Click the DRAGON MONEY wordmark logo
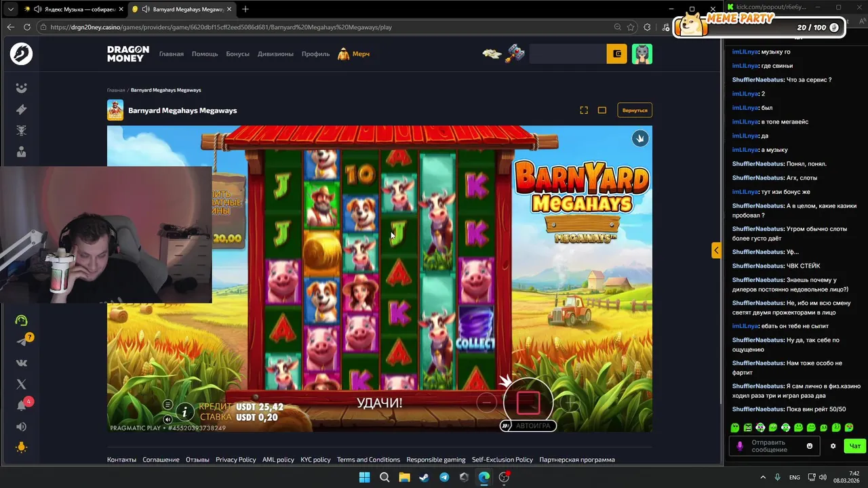Viewport: 868px width, 488px height. [128, 54]
